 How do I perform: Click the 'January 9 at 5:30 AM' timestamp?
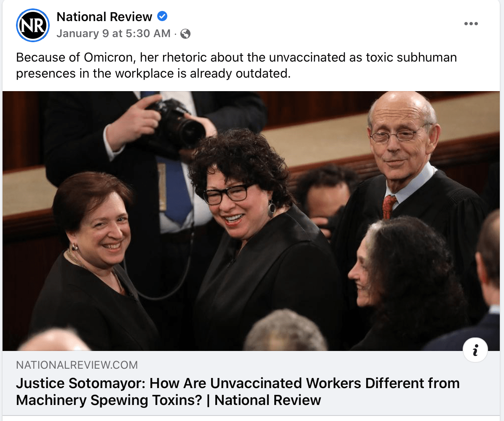113,33
